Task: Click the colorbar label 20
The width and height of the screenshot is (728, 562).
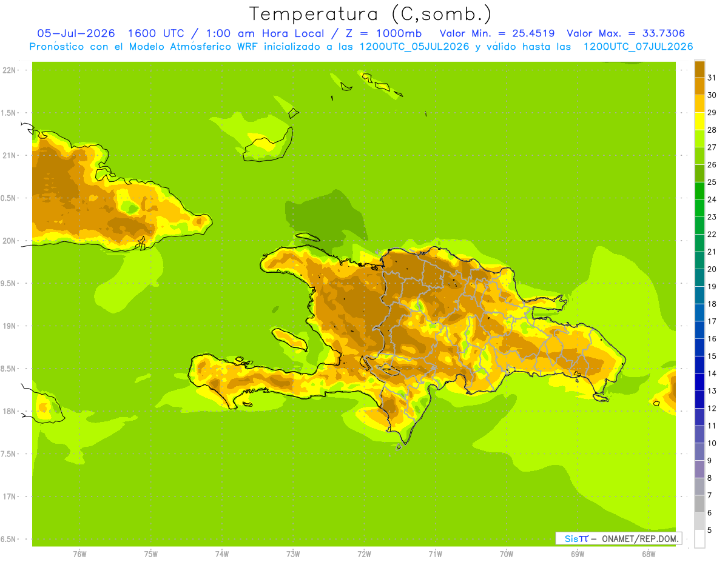Action: [712, 269]
